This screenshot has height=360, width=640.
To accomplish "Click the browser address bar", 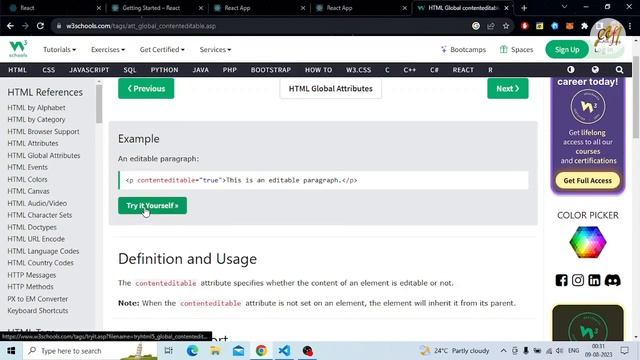I will (x=261, y=26).
